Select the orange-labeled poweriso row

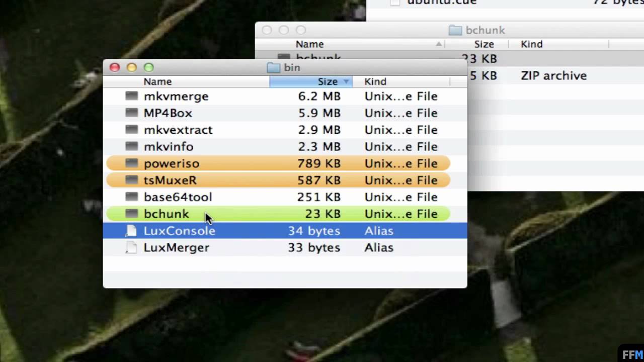278,163
